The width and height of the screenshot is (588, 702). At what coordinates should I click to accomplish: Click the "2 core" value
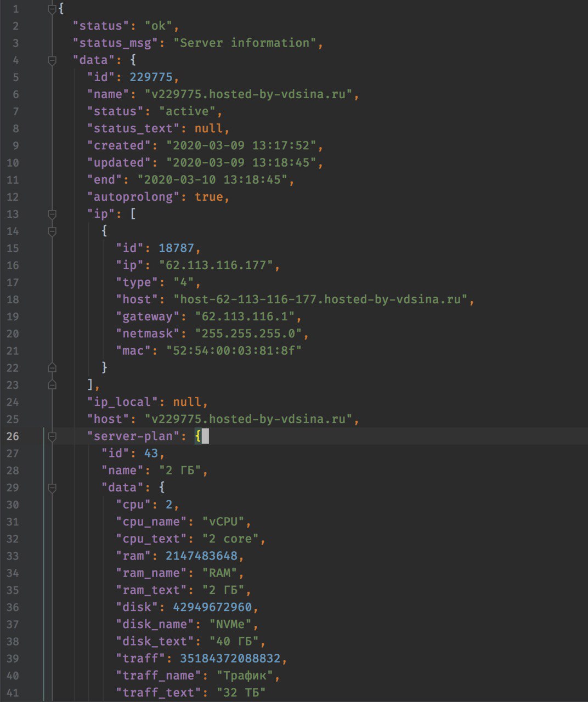coord(230,539)
